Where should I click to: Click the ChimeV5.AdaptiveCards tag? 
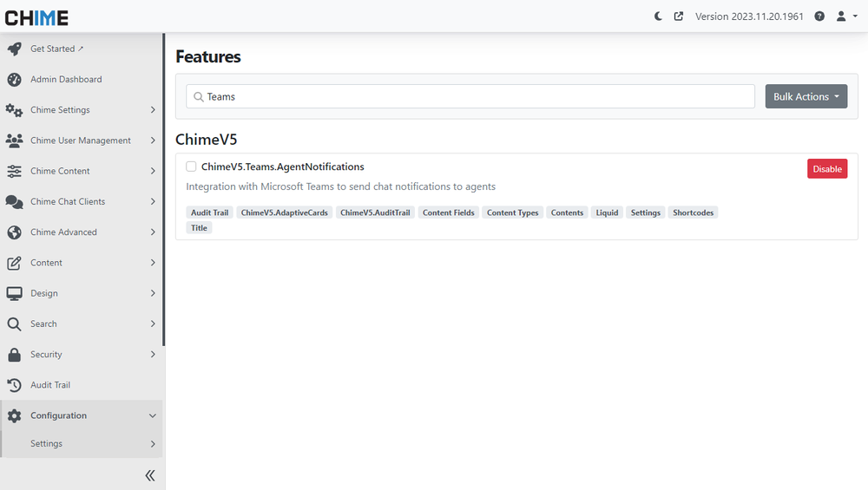285,213
